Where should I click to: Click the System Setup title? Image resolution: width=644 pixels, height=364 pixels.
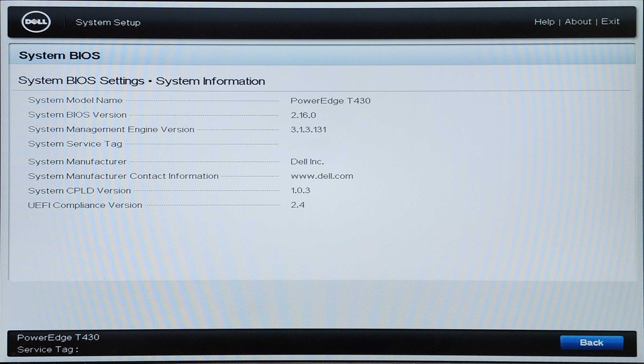click(108, 22)
